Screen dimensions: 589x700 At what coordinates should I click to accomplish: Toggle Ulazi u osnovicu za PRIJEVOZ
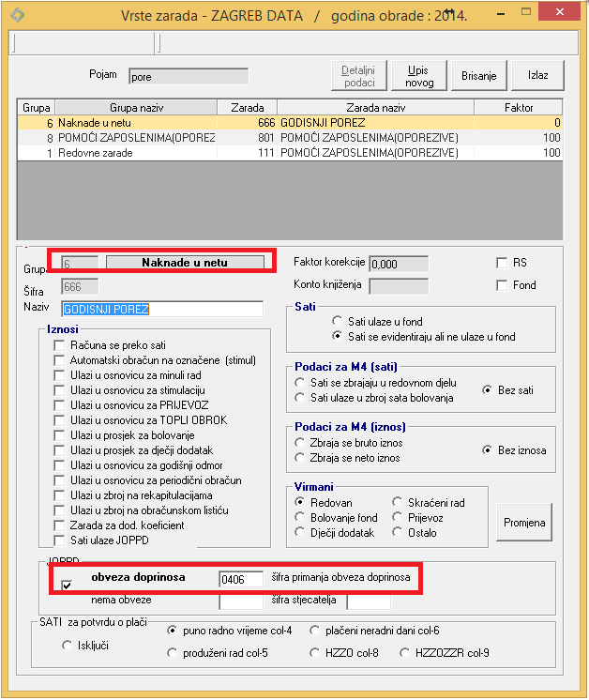tap(60, 405)
